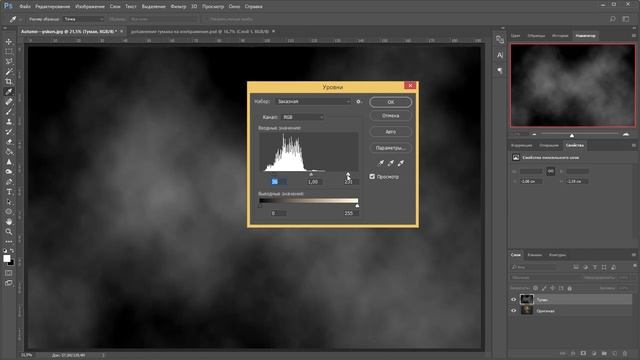Click the Авто button
This screenshot has height=360, width=640.
click(x=391, y=132)
